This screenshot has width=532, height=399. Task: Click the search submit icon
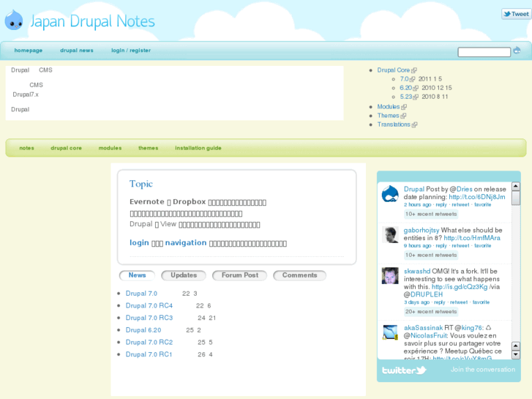(517, 51)
